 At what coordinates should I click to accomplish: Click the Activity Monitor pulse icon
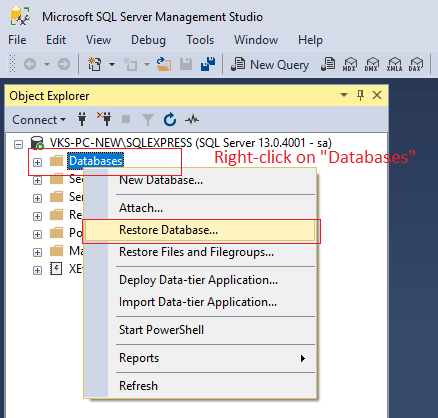point(192,119)
